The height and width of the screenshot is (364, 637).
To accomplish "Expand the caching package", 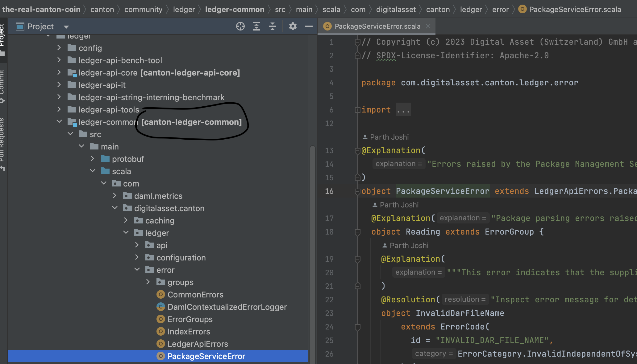I will pyautogui.click(x=126, y=220).
